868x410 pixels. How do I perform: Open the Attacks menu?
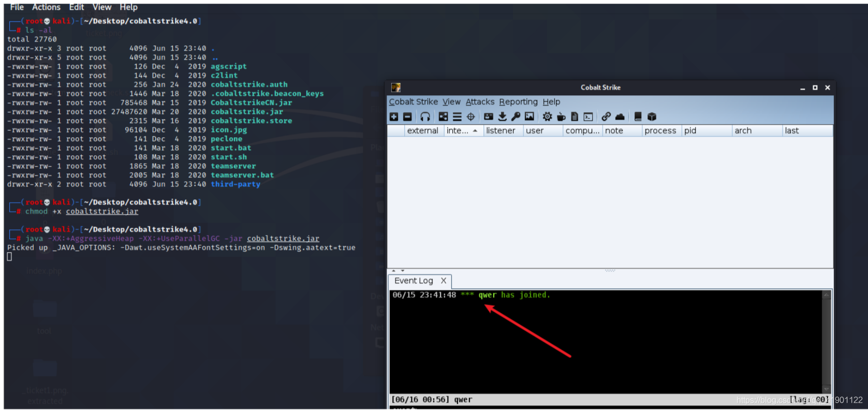480,102
